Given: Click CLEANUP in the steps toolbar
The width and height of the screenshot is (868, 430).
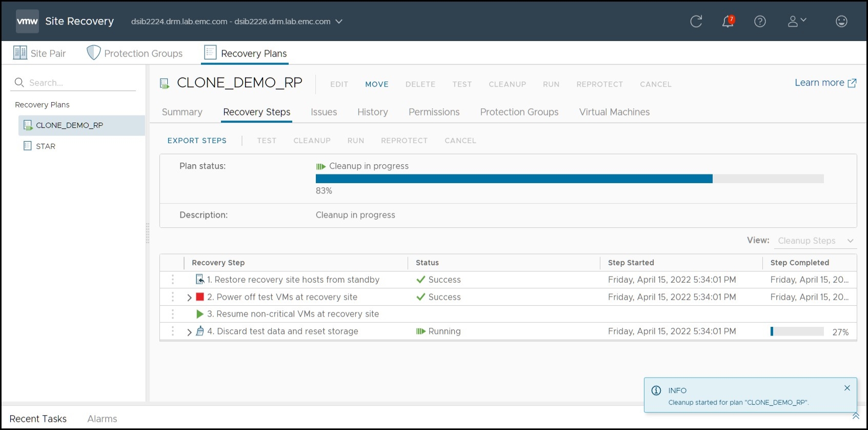Looking at the screenshot, I should point(312,141).
